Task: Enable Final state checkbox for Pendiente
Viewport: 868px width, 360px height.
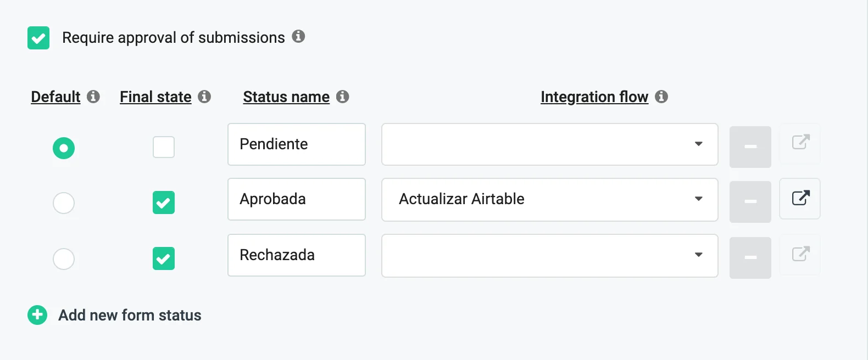Action: coord(164,147)
